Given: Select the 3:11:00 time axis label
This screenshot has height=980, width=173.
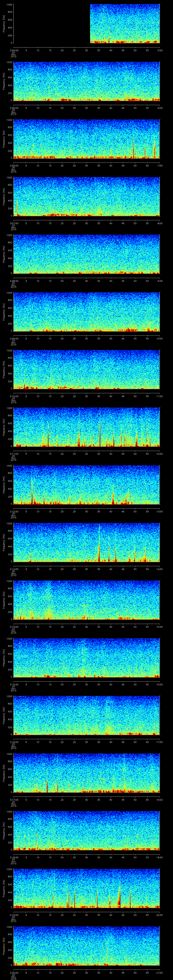Looking at the screenshot, I should click(14, 454).
